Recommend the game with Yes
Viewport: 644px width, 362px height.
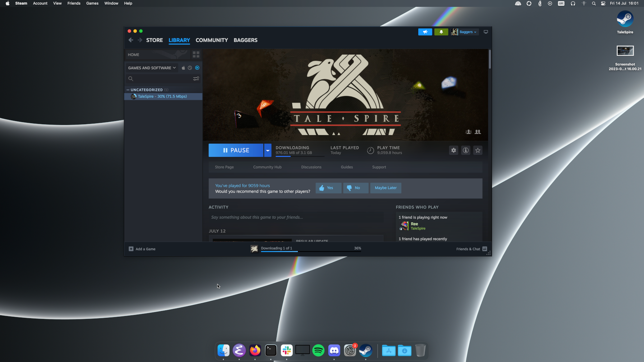(x=328, y=188)
